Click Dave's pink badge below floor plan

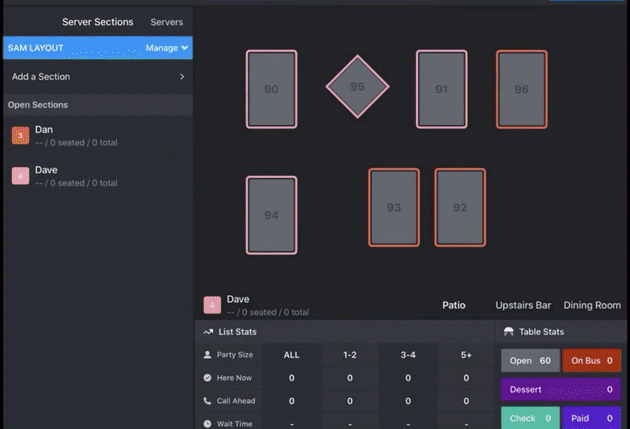(212, 305)
